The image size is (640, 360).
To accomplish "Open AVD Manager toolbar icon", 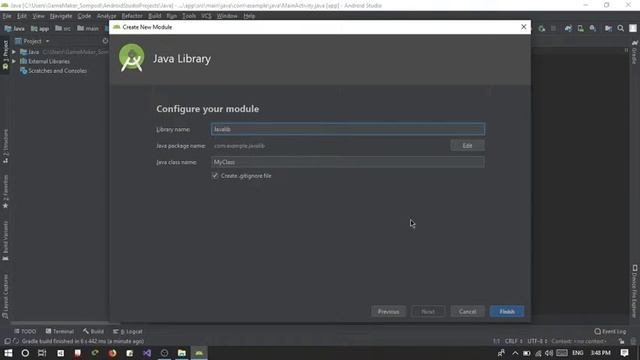I will [580, 29].
